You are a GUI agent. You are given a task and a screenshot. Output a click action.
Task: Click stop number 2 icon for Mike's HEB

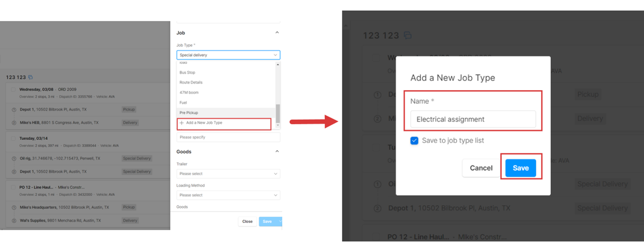pos(14,122)
